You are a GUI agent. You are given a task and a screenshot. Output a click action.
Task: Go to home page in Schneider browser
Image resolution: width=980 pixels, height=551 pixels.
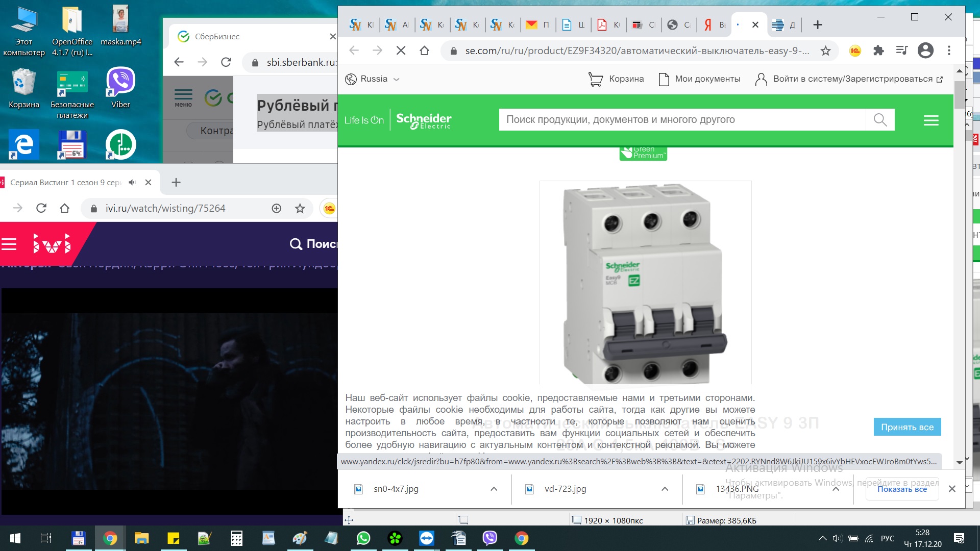[424, 51]
